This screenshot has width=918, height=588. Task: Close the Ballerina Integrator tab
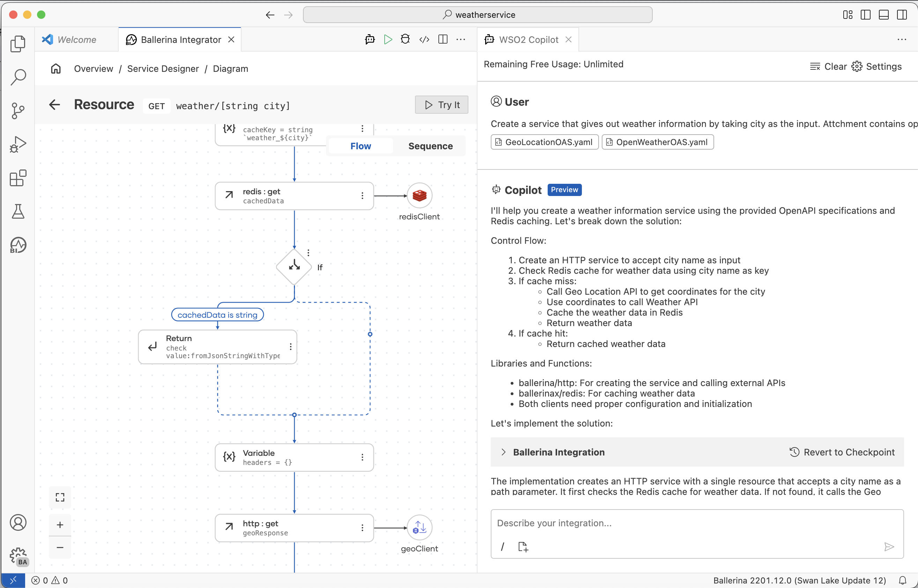pos(231,39)
